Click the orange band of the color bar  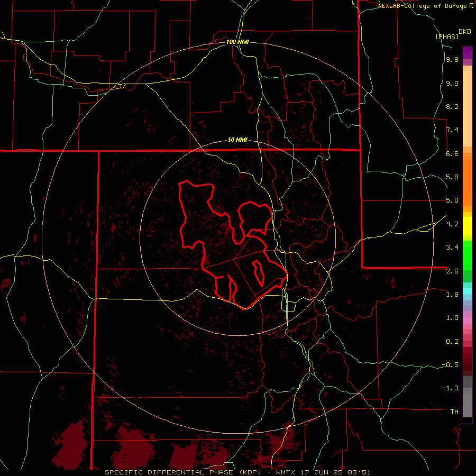pos(467,182)
